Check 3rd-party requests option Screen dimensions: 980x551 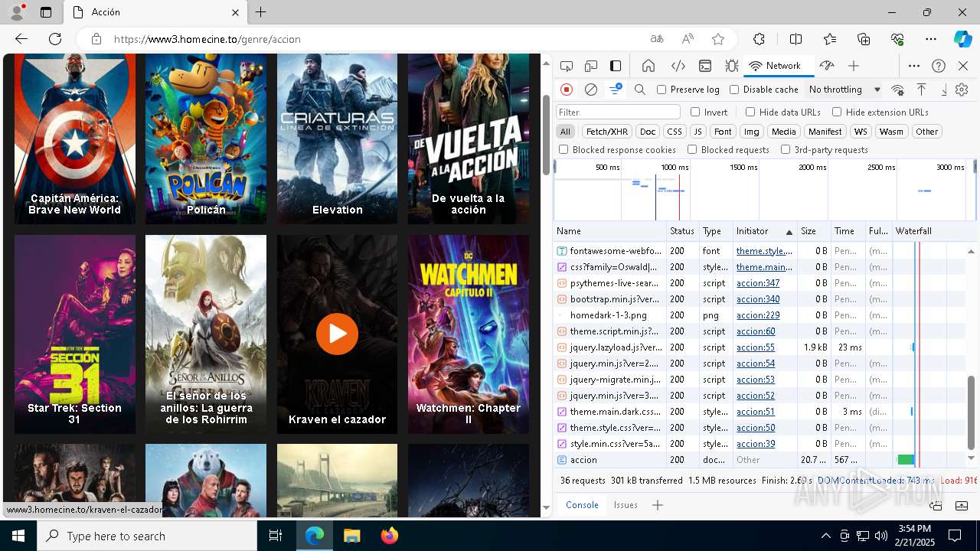click(x=786, y=149)
